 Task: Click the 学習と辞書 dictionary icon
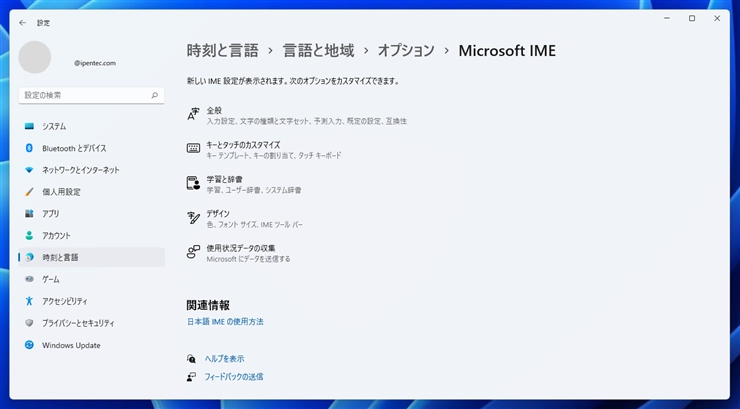[193, 183]
